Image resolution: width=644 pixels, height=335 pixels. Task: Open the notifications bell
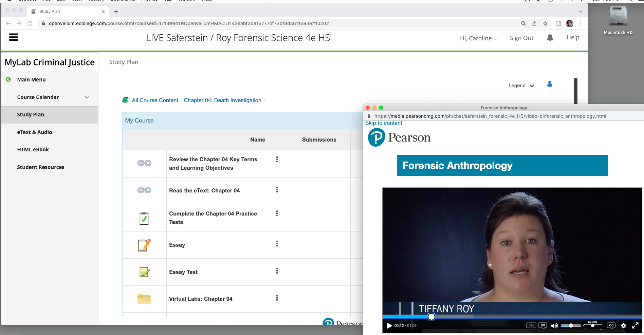point(550,38)
